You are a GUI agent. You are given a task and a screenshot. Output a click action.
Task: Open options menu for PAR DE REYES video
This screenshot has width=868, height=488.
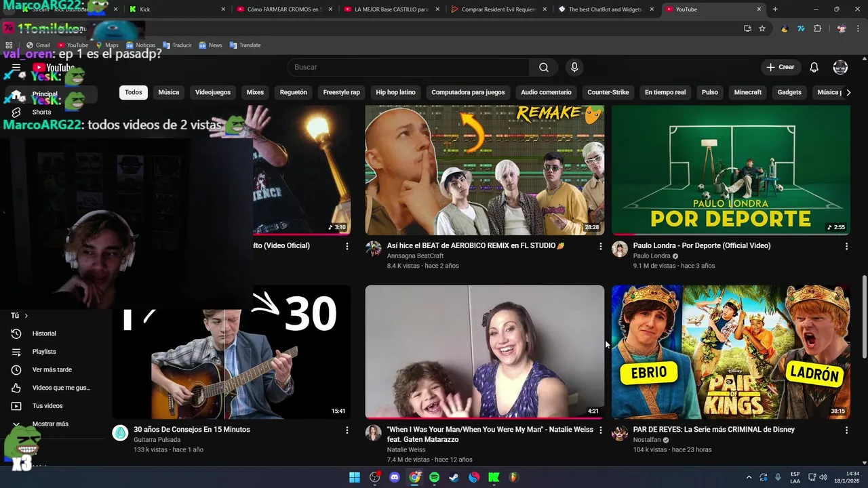pos(846,430)
